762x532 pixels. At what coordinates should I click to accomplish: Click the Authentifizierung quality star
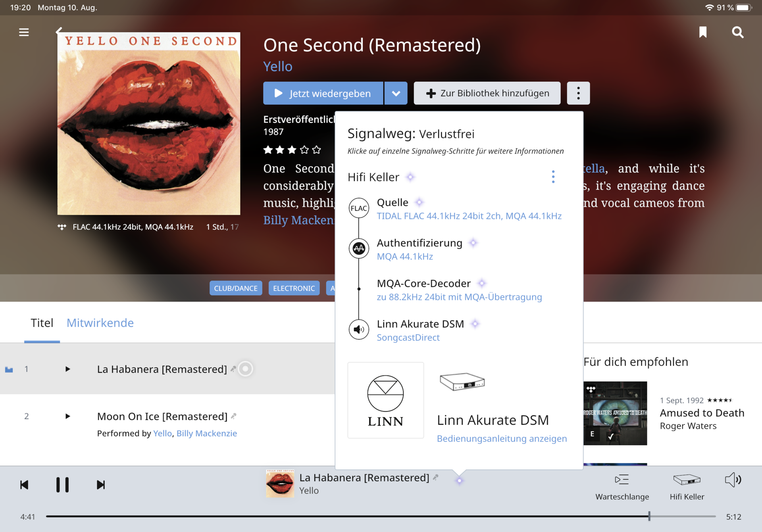point(473,243)
